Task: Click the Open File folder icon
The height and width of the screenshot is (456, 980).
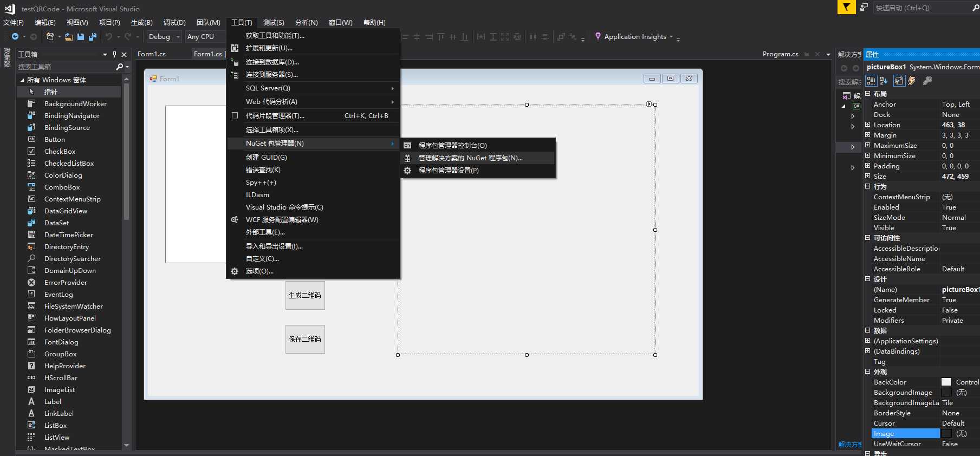Action: tap(69, 37)
